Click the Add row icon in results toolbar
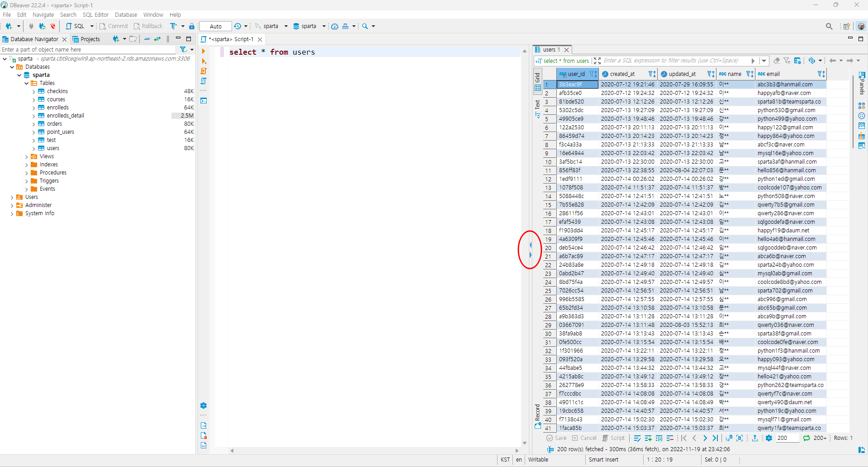The height and width of the screenshot is (467, 868). point(648,438)
